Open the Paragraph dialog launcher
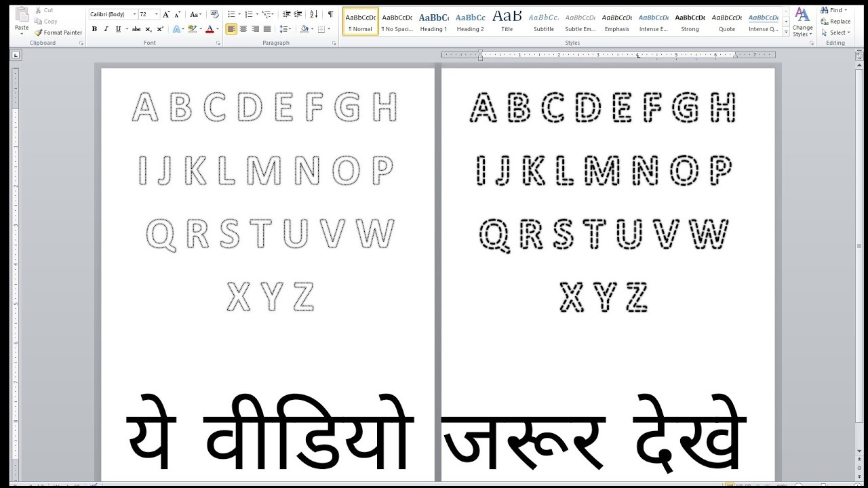 (335, 43)
